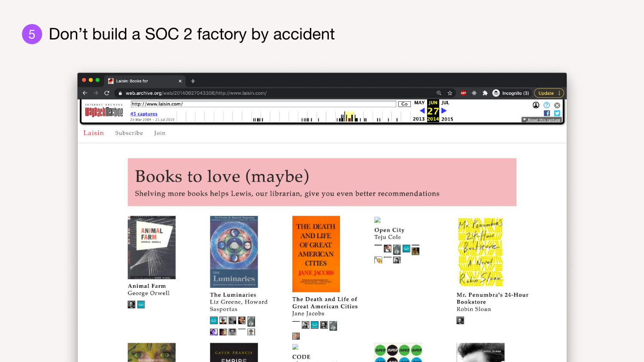Close the Wayback toolbar
The image size is (644, 362).
point(557,105)
